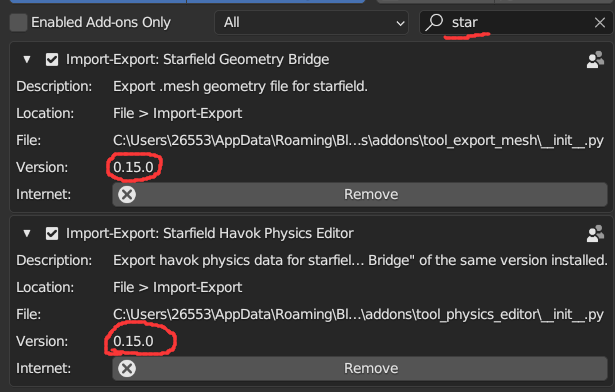Click the magnifier icon in search box
The width and height of the screenshot is (615, 392).
tap(434, 22)
